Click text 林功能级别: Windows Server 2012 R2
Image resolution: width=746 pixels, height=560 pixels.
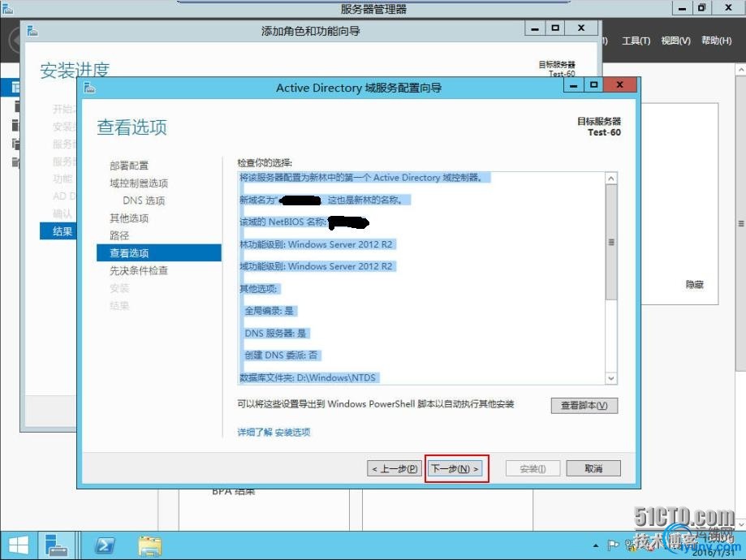tap(316, 244)
